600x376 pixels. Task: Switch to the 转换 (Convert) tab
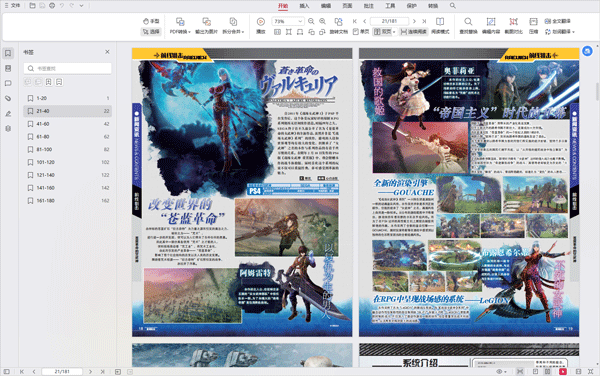click(433, 6)
